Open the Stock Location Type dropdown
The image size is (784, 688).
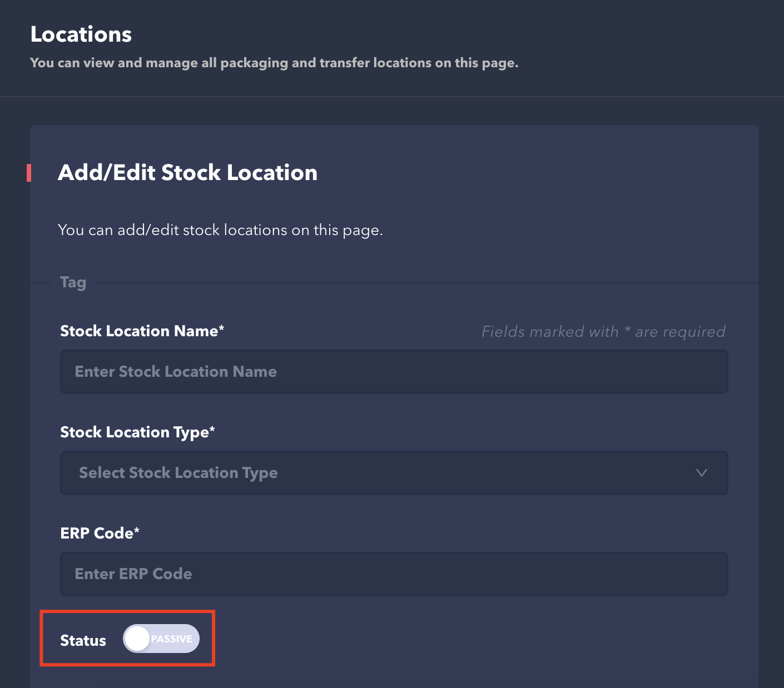pos(394,473)
